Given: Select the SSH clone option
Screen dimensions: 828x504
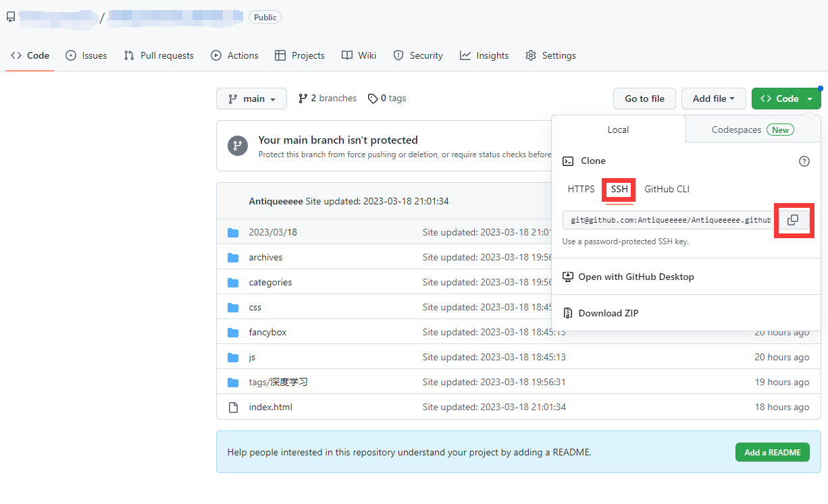Looking at the screenshot, I should (x=619, y=190).
